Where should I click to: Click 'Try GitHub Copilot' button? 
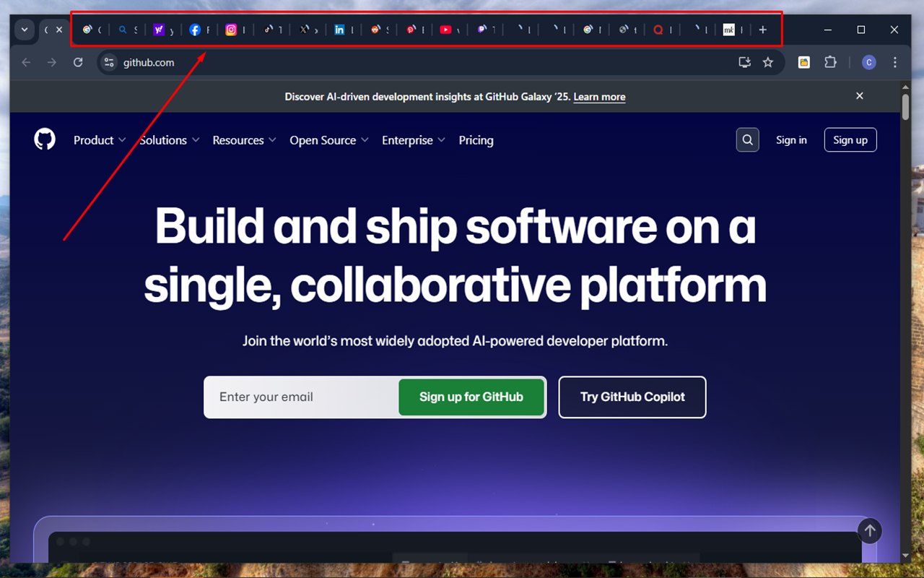click(632, 397)
